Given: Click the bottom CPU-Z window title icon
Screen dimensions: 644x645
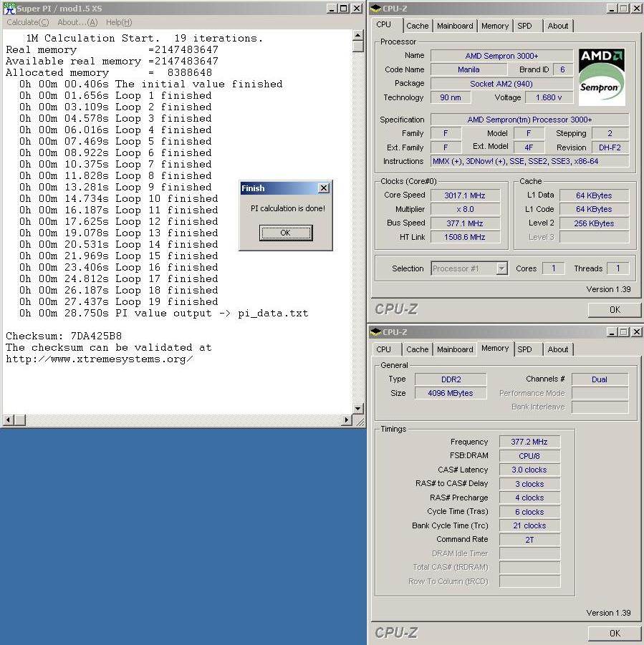Looking at the screenshot, I should click(x=375, y=332).
